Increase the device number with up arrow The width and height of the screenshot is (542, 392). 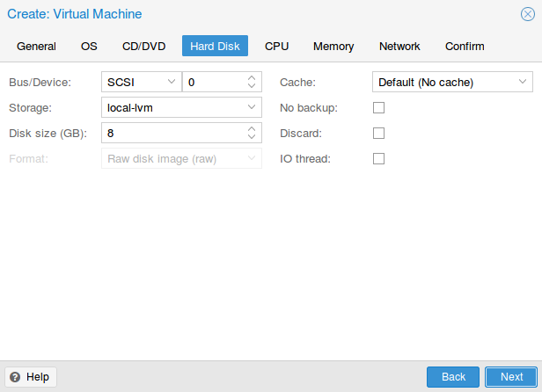pyautogui.click(x=252, y=78)
